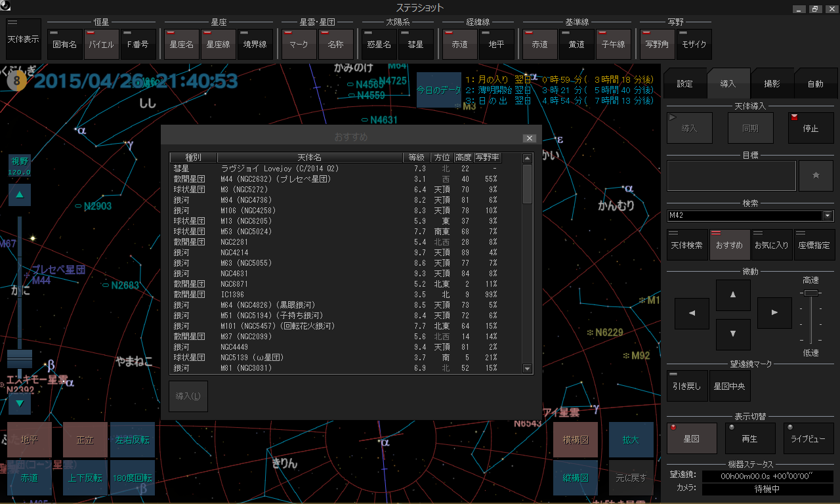Click the おすすめ list vertical scrollbar
840x504 pixels.
pos(527,184)
